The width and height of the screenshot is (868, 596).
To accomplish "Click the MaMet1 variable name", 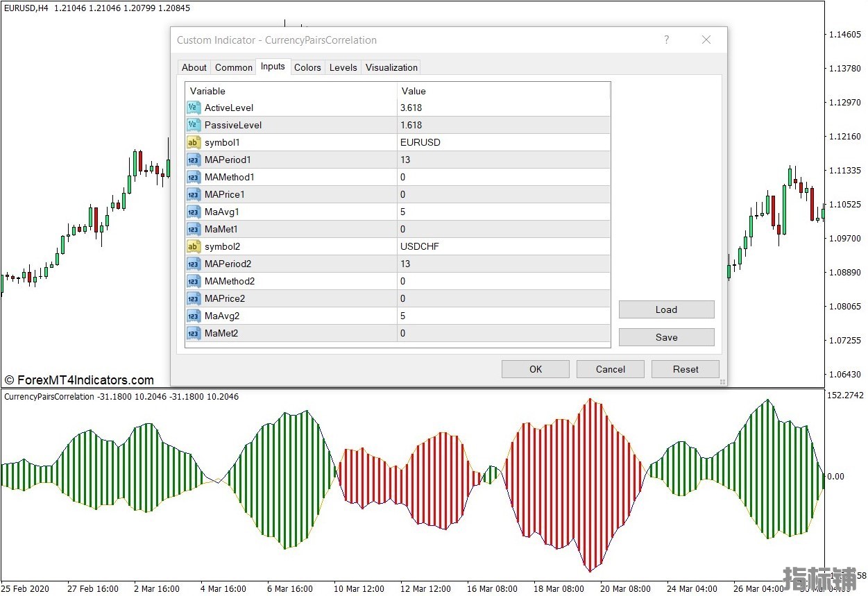I will point(221,229).
